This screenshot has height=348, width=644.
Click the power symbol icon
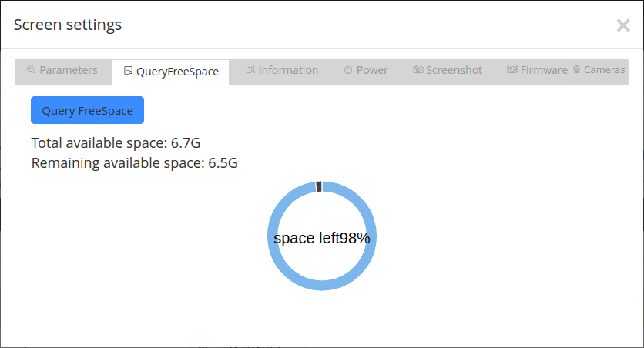click(x=348, y=70)
